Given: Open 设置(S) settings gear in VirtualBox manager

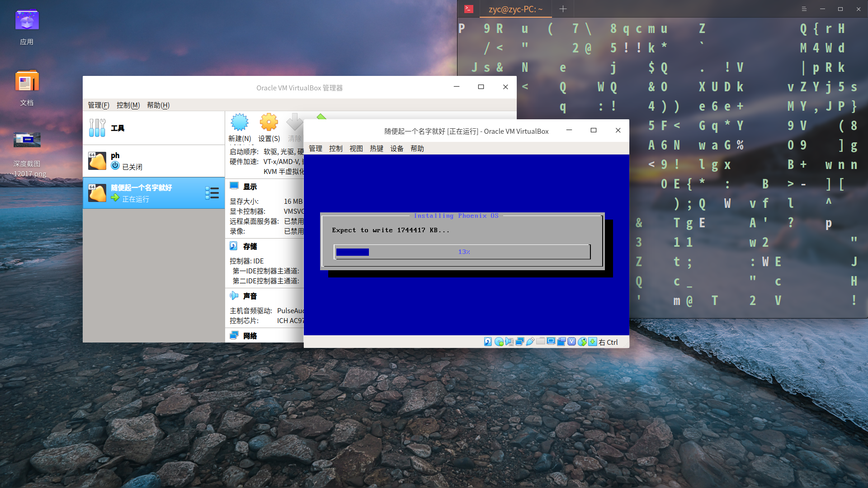Looking at the screenshot, I should [269, 128].
